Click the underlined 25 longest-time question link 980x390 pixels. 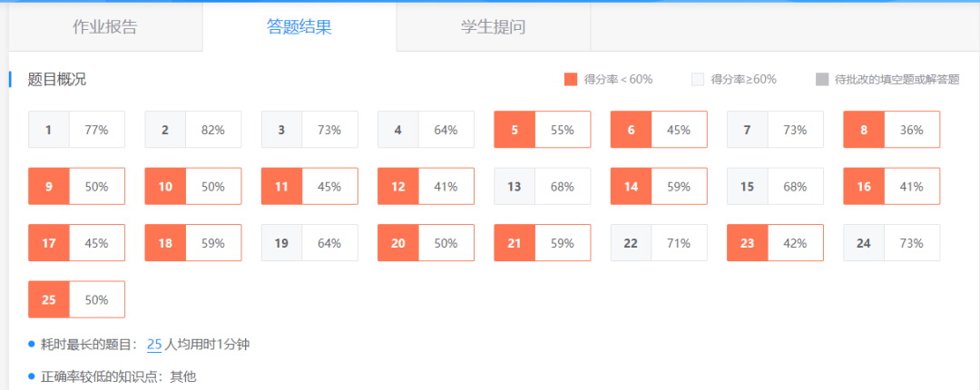154,345
